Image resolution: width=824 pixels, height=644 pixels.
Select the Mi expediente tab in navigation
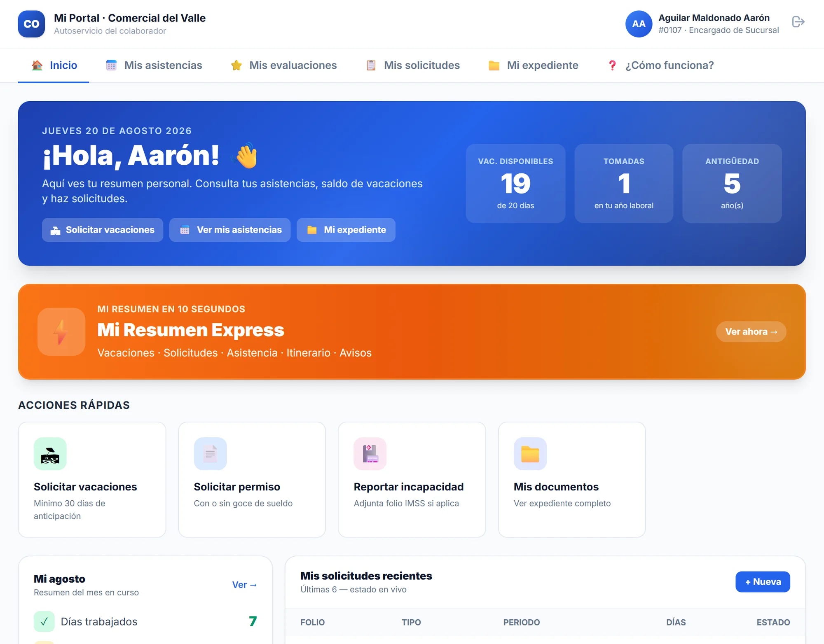533,65
